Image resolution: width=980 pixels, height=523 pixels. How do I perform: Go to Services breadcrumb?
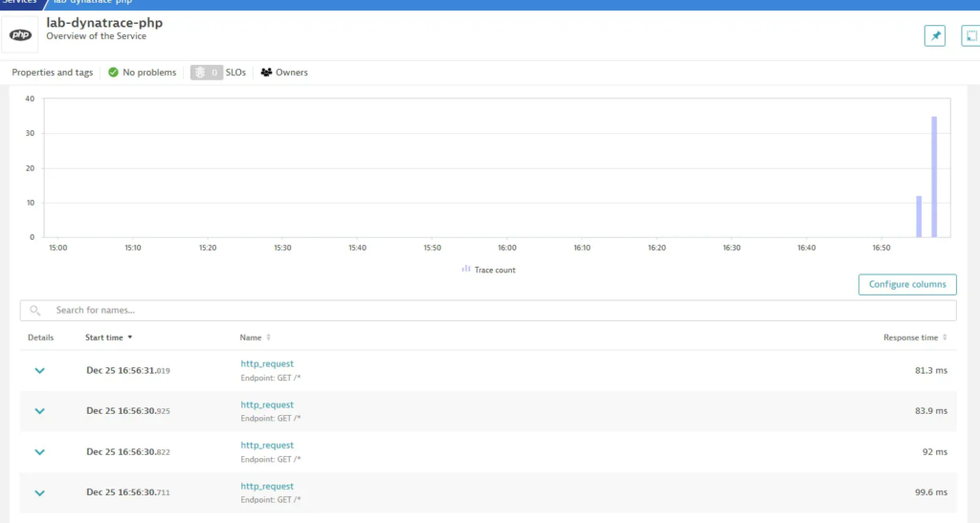point(19,3)
